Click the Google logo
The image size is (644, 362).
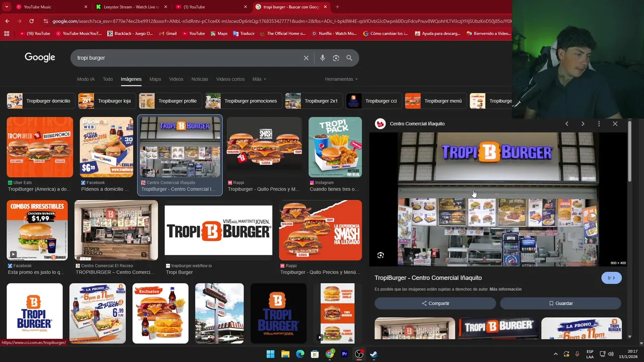click(40, 57)
